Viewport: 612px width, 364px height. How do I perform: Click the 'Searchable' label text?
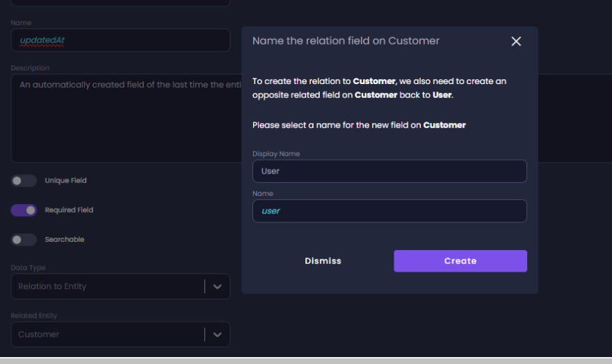pyautogui.click(x=65, y=240)
